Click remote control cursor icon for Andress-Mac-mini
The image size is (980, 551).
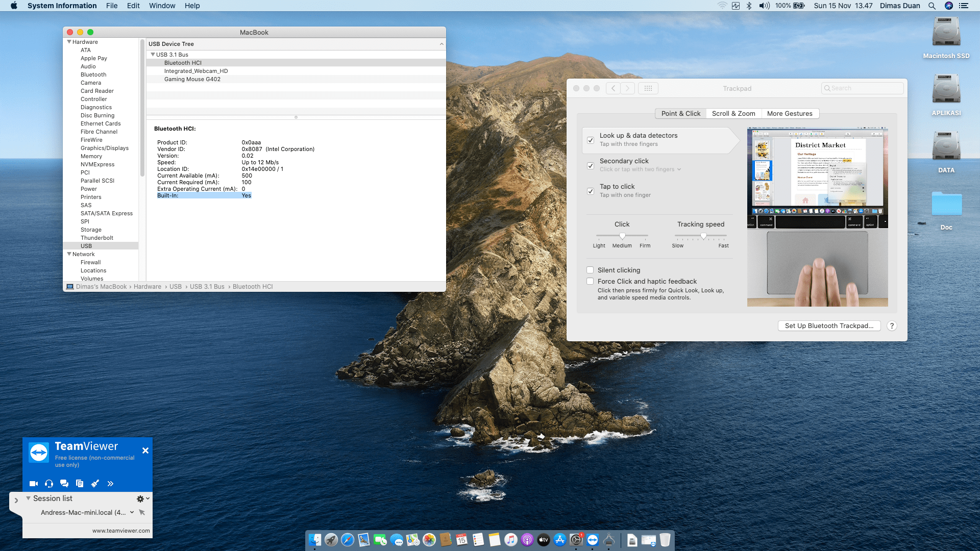tap(142, 512)
